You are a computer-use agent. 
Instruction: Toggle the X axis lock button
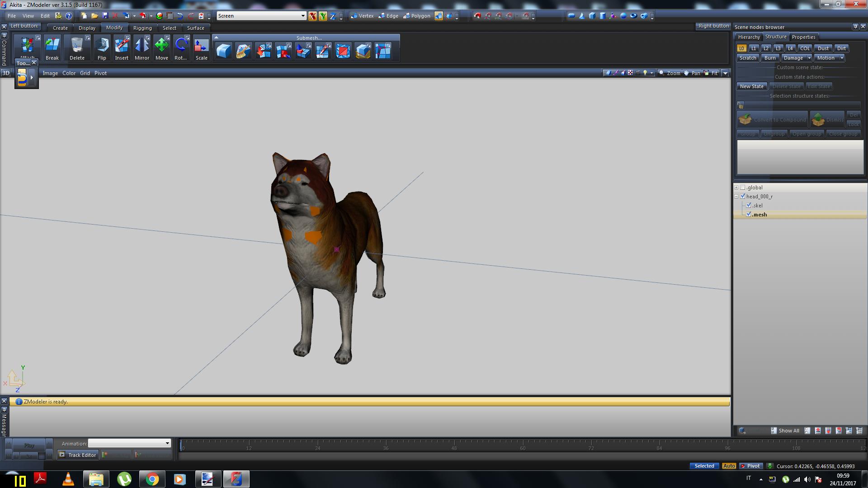[312, 16]
